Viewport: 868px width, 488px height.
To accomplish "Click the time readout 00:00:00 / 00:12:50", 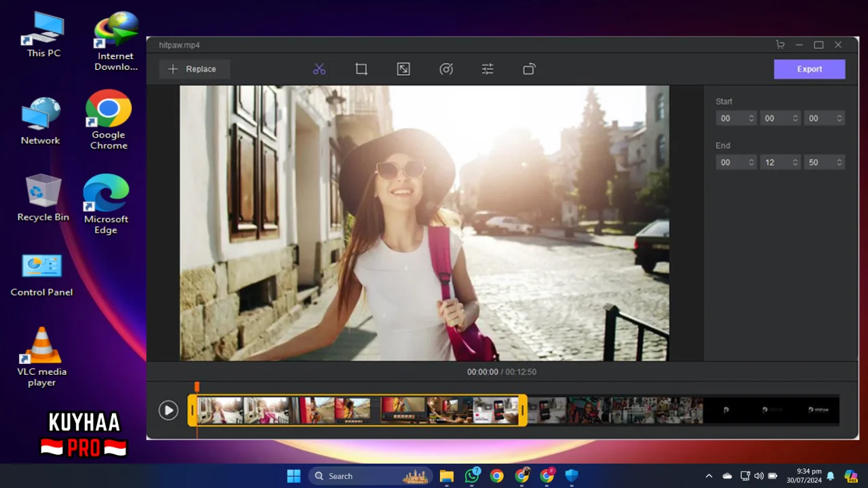I will [502, 372].
